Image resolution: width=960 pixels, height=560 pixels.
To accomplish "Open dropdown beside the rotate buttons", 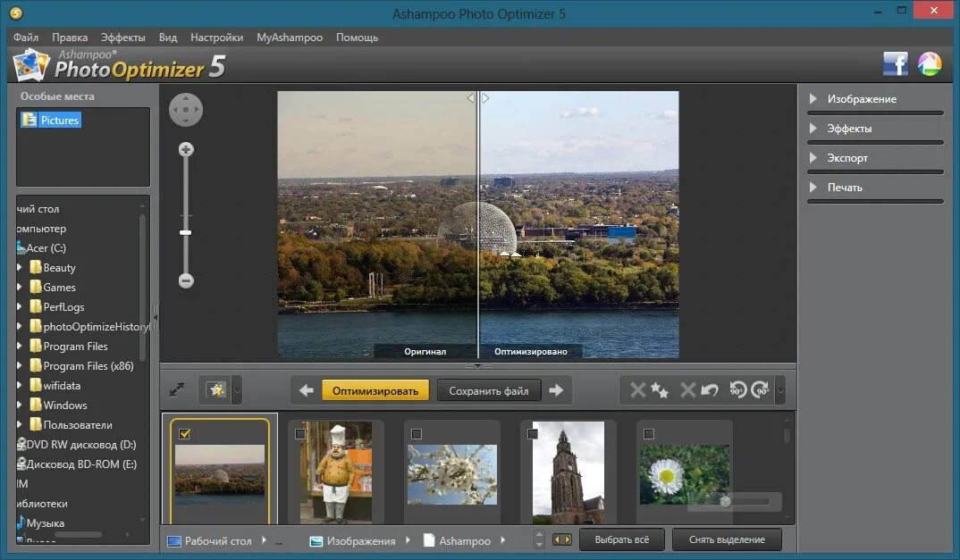I will click(x=780, y=390).
